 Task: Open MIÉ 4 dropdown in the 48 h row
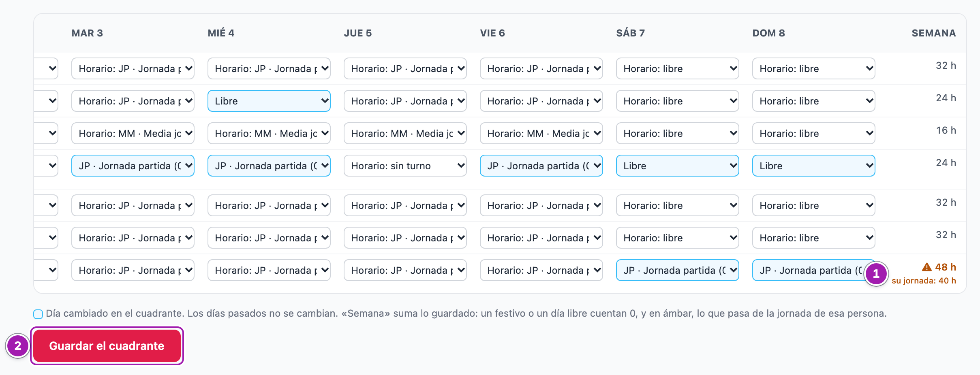tap(269, 270)
